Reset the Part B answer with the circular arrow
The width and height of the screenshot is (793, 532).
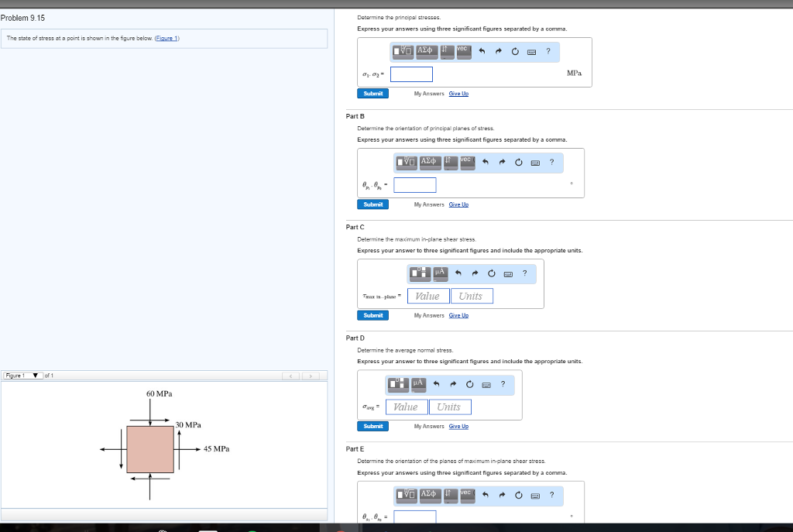518,163
